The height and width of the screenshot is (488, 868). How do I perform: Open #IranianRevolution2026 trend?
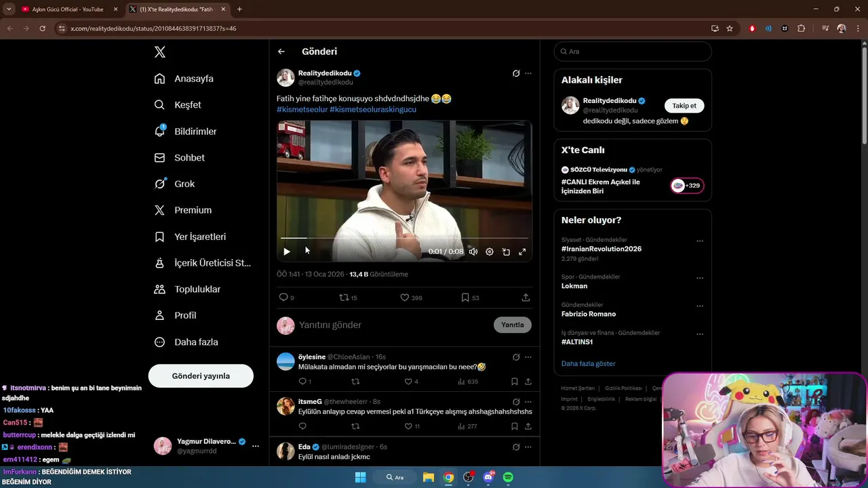601,249
